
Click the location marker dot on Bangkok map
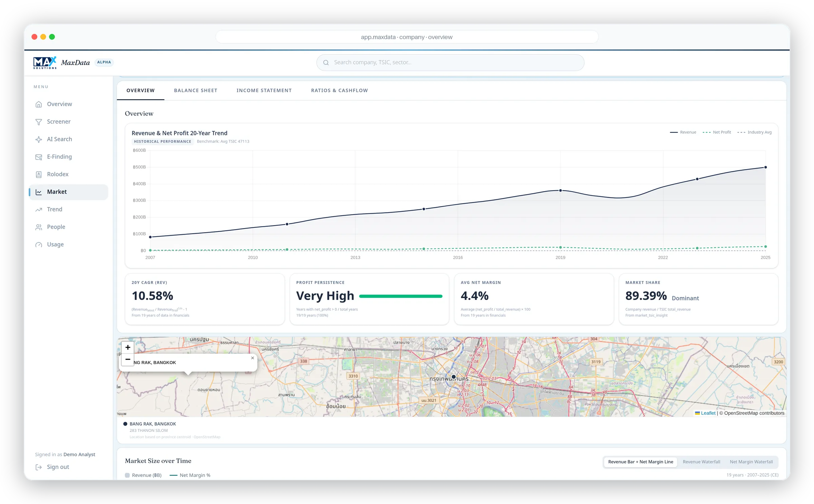point(453,377)
